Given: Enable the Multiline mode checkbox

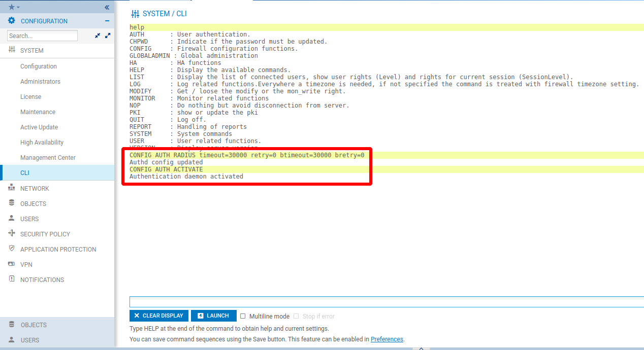Looking at the screenshot, I should 243,316.
